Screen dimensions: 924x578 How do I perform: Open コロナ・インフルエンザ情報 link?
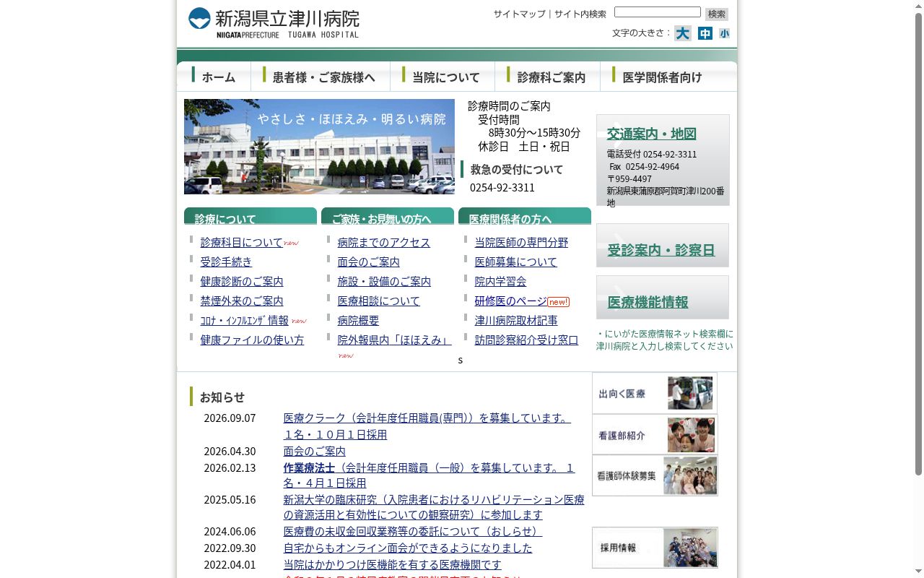tap(244, 320)
